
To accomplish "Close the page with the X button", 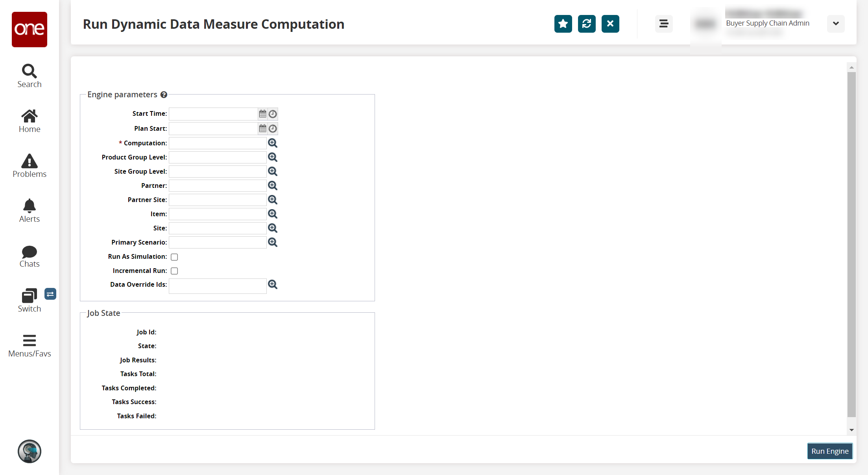I will [610, 24].
